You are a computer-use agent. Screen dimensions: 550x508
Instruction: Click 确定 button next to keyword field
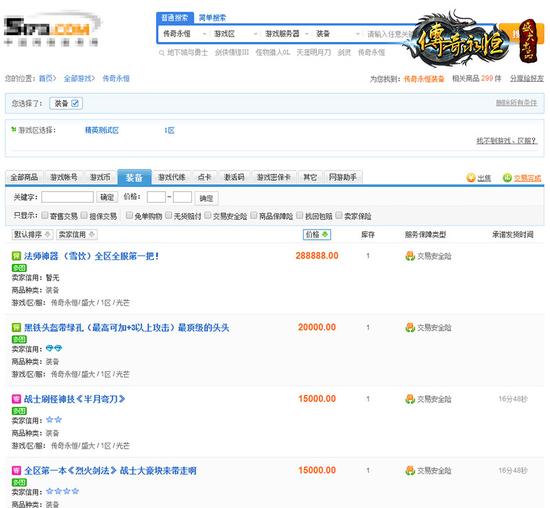point(107,197)
